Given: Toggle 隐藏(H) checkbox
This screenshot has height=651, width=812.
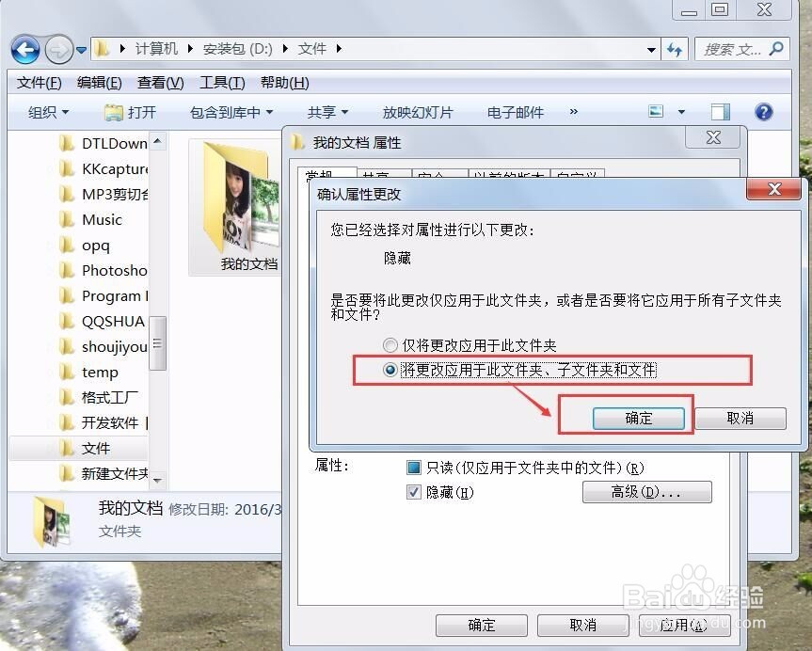Looking at the screenshot, I should 414,492.
